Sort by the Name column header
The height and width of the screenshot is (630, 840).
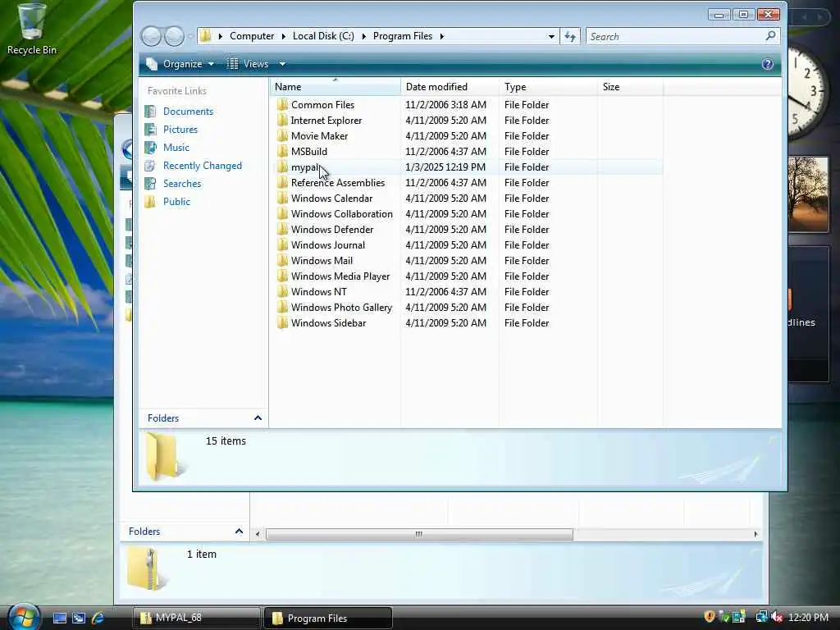(x=336, y=87)
